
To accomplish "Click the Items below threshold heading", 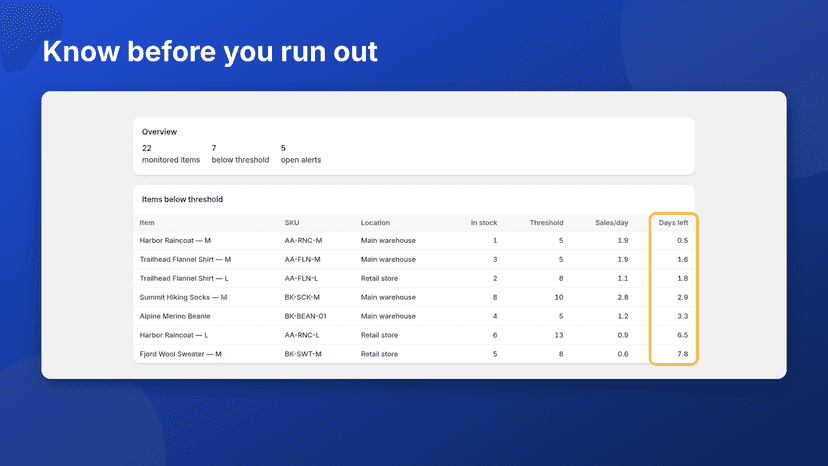I will point(182,200).
